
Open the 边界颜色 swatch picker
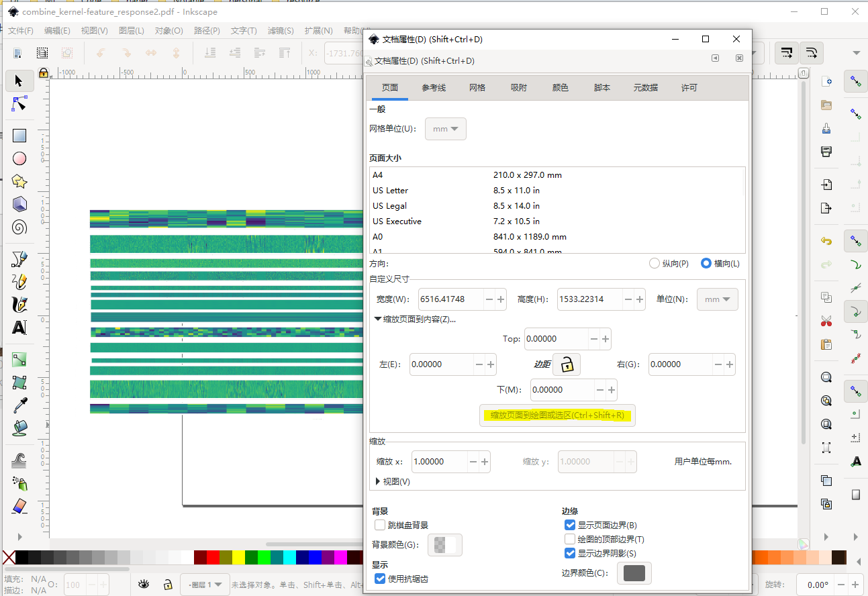pyautogui.click(x=634, y=573)
